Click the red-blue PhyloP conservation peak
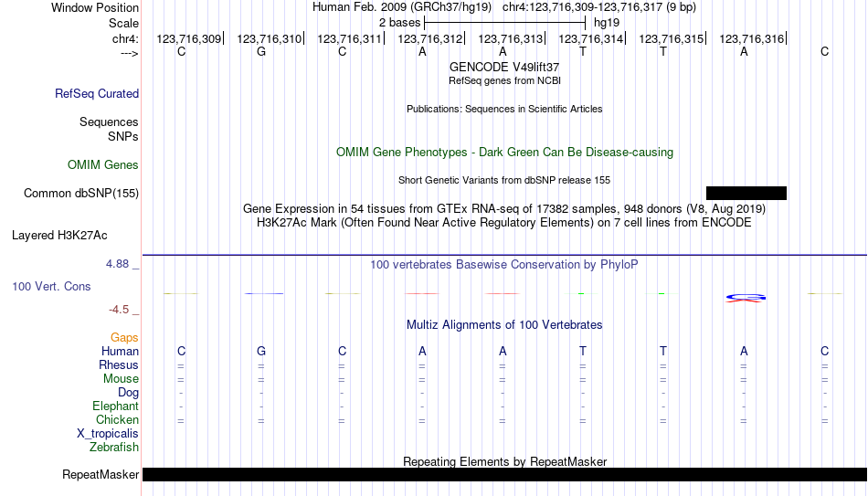The image size is (868, 496). [x=746, y=299]
